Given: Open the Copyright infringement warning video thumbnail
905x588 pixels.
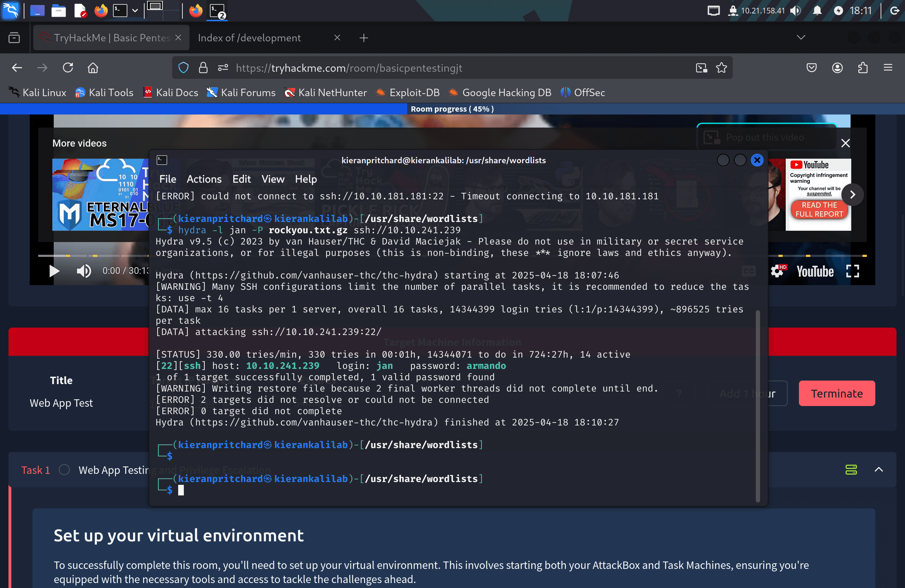Looking at the screenshot, I should (x=809, y=195).
